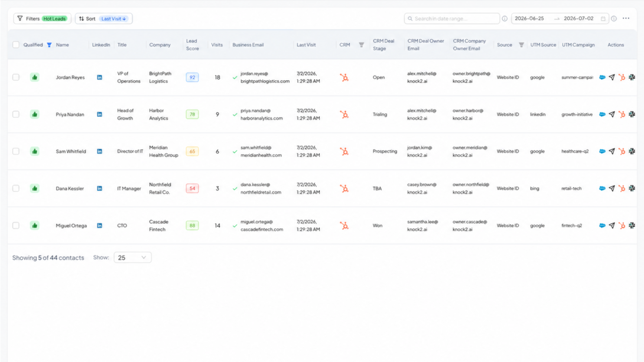Click the info icon beside the date range
Screen dimensions: 644x362
(614, 19)
